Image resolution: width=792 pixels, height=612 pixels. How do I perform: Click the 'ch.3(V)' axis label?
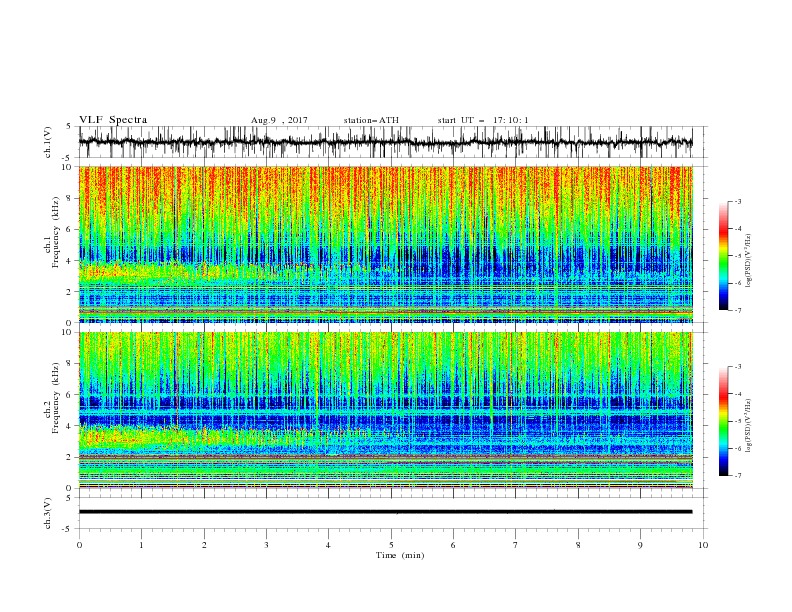point(48,513)
